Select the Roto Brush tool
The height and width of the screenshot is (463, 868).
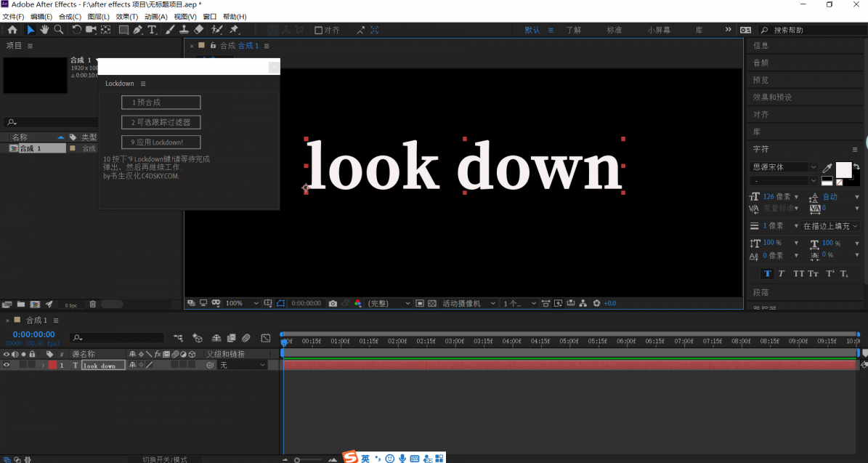[217, 30]
